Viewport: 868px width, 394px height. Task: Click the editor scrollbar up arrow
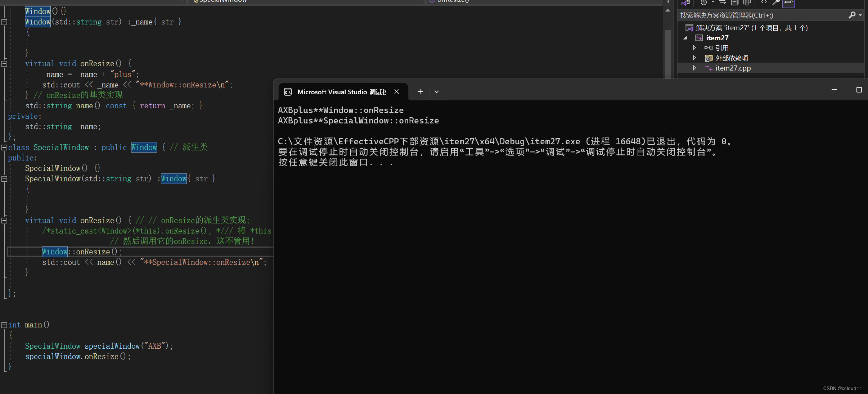click(668, 10)
